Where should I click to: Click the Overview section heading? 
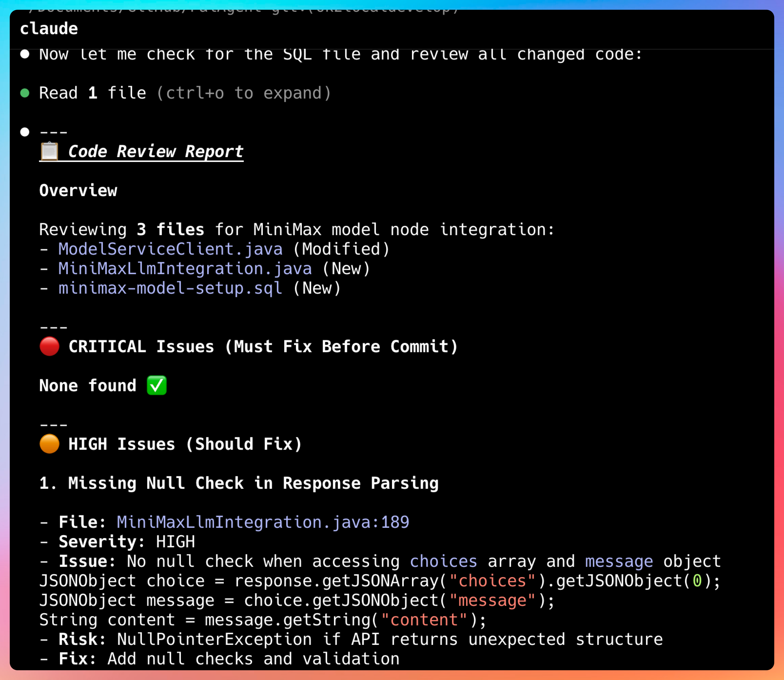coord(78,190)
